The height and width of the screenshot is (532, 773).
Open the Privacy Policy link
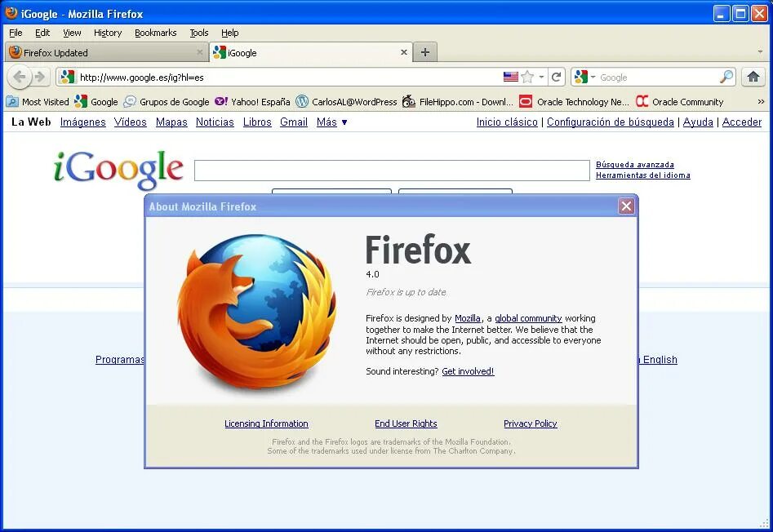[531, 423]
